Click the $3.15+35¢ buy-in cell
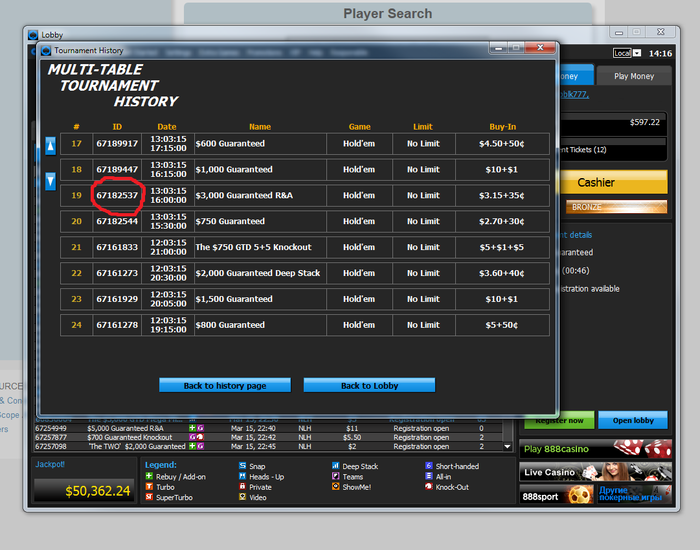 click(x=502, y=196)
